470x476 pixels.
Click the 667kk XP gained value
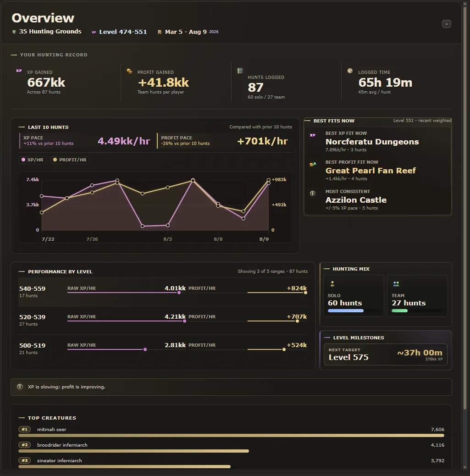coord(46,82)
